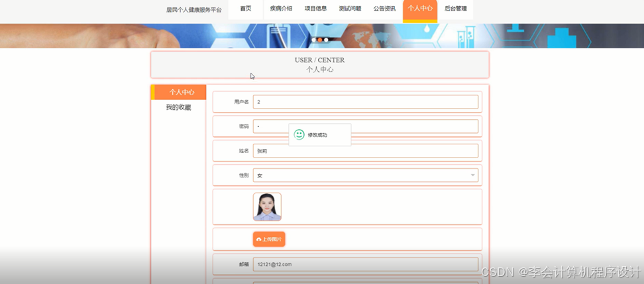The height and width of the screenshot is (284, 644).
Task: Click the 修改成功 toast message text
Action: [317, 135]
